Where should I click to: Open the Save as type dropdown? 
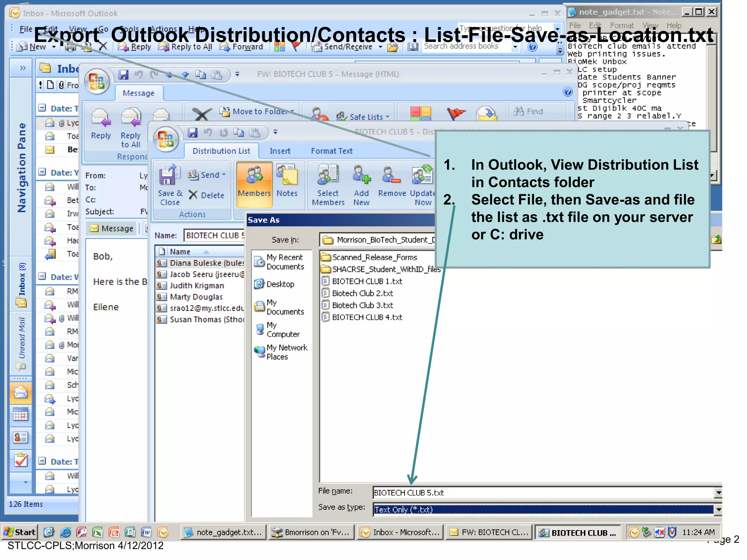pyautogui.click(x=718, y=509)
